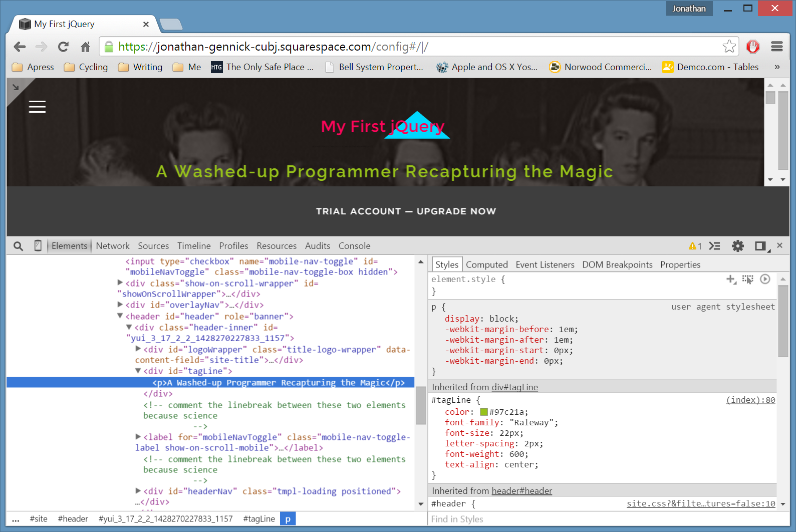Open the Chrome hamburger menu
The height and width of the screenshot is (532, 796).
pyautogui.click(x=777, y=47)
